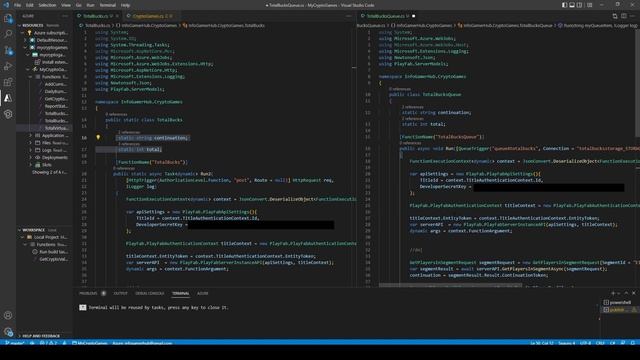Open the Search view in activity bar
Viewport: 640px width, 360px height.
pos(8,34)
